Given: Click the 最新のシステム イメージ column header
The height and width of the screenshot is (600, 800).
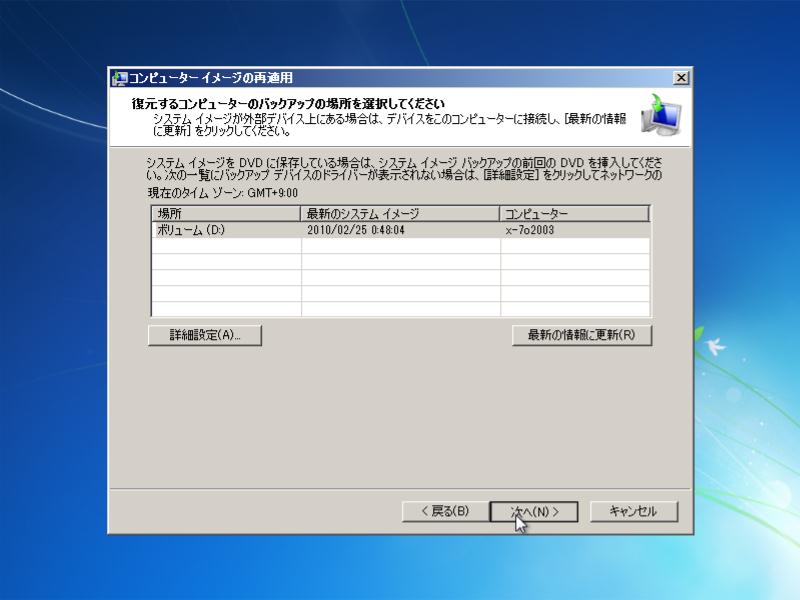Looking at the screenshot, I should (380, 214).
